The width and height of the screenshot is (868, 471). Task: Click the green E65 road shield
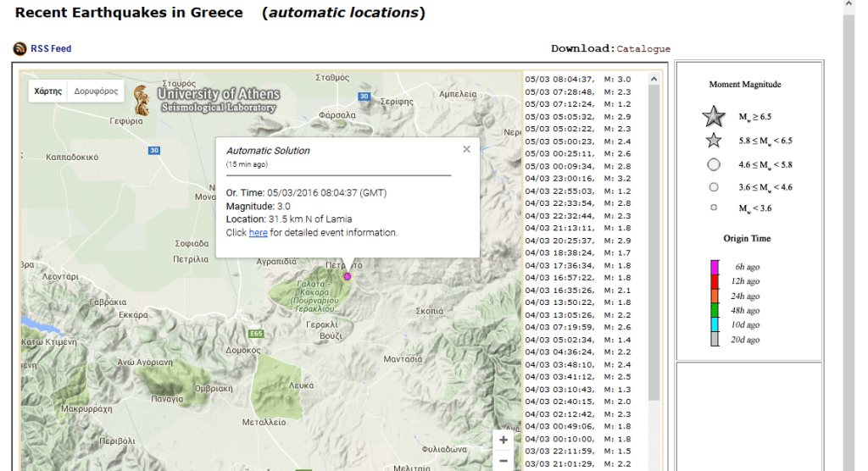click(x=256, y=334)
